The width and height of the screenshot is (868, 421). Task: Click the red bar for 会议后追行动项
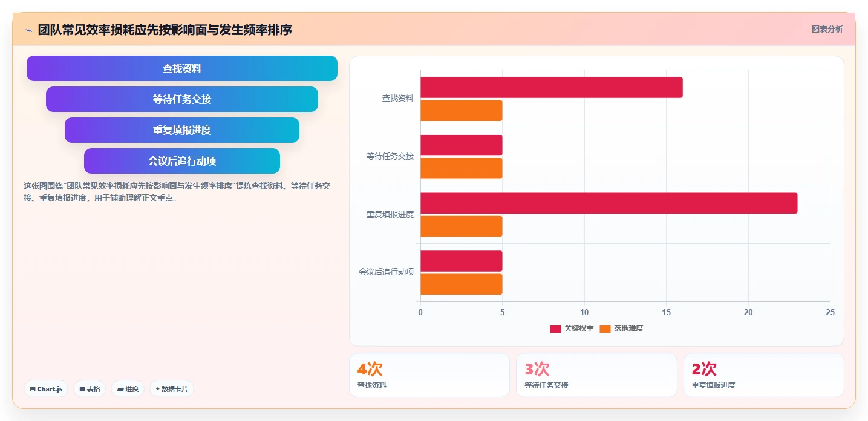pyautogui.click(x=462, y=261)
